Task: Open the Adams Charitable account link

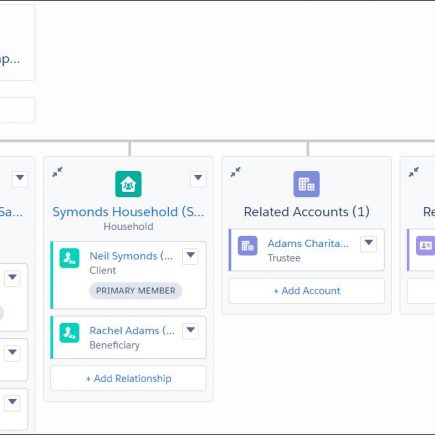Action: click(308, 243)
